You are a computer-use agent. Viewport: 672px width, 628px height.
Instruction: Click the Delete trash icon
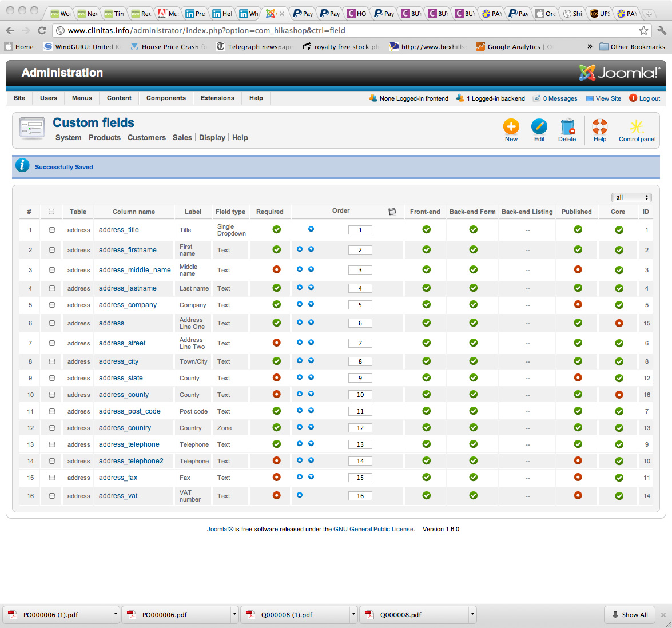point(567,127)
